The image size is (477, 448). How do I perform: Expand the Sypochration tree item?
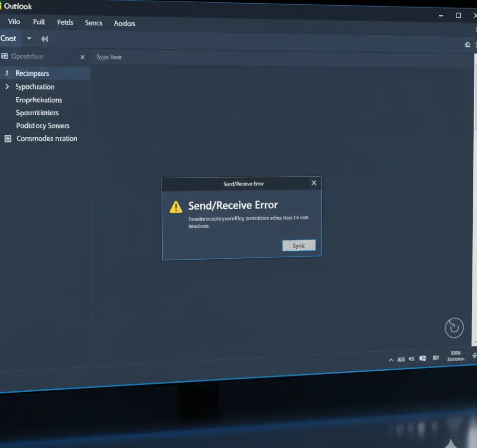7,87
